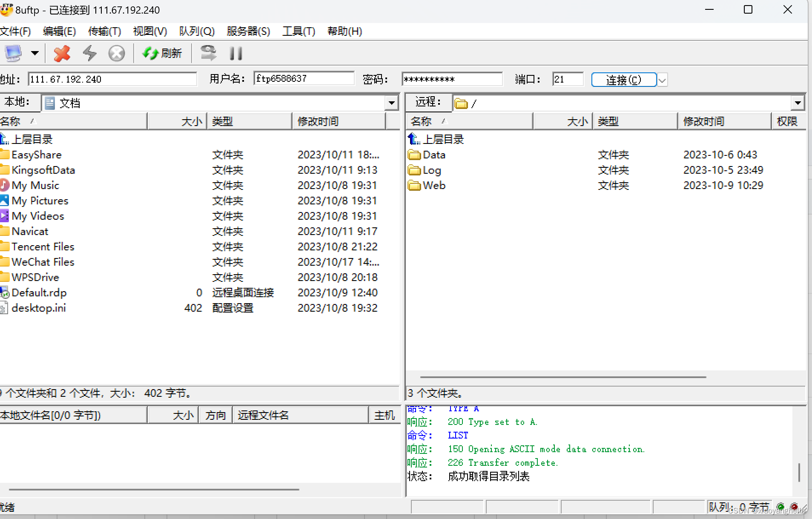Viewport: 812px width, 519px height.
Task: Click the 刷新 refresh button
Action: pos(162,54)
